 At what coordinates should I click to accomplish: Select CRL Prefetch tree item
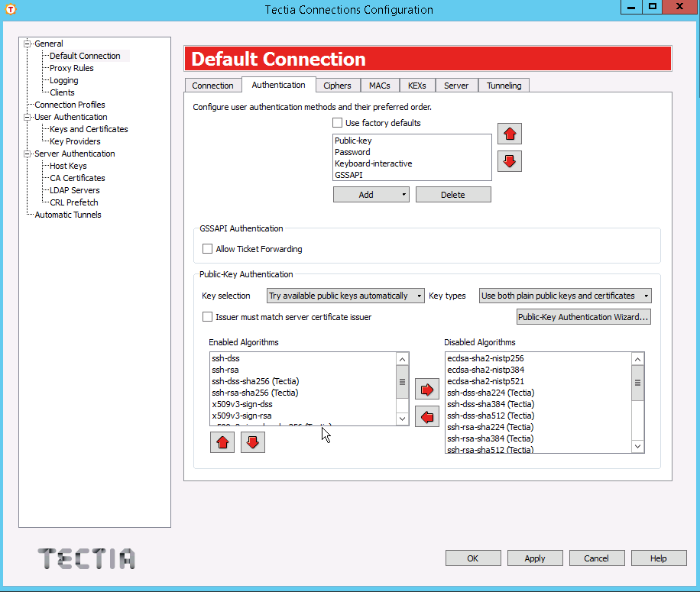point(73,202)
